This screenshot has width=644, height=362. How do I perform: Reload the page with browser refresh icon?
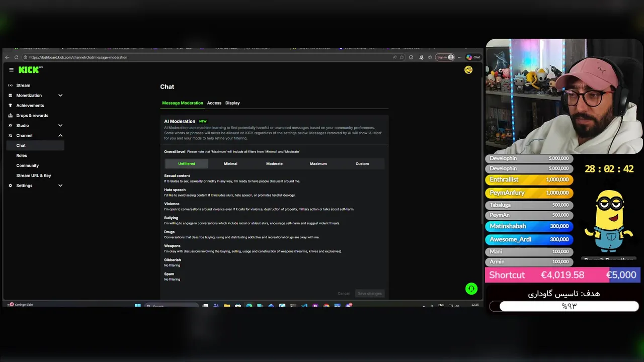(16, 57)
